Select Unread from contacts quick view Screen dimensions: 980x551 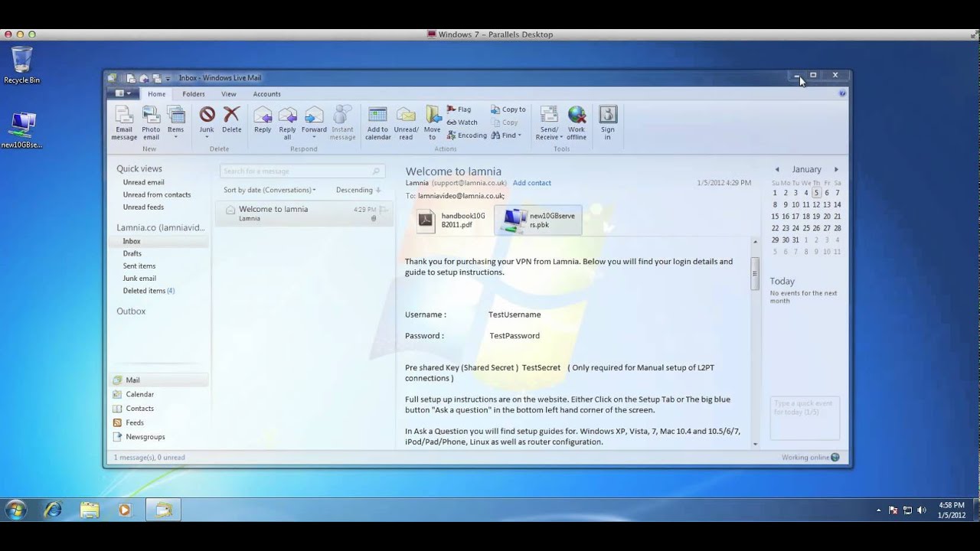tap(157, 194)
